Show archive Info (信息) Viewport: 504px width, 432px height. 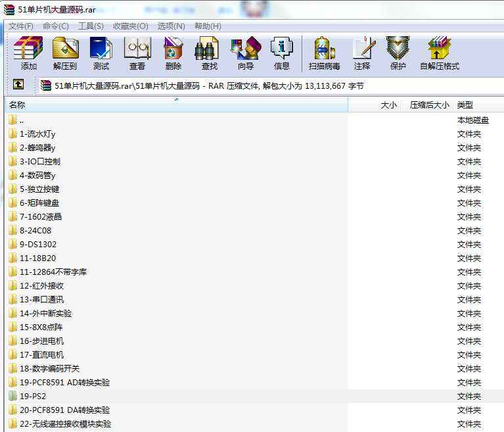click(282, 48)
